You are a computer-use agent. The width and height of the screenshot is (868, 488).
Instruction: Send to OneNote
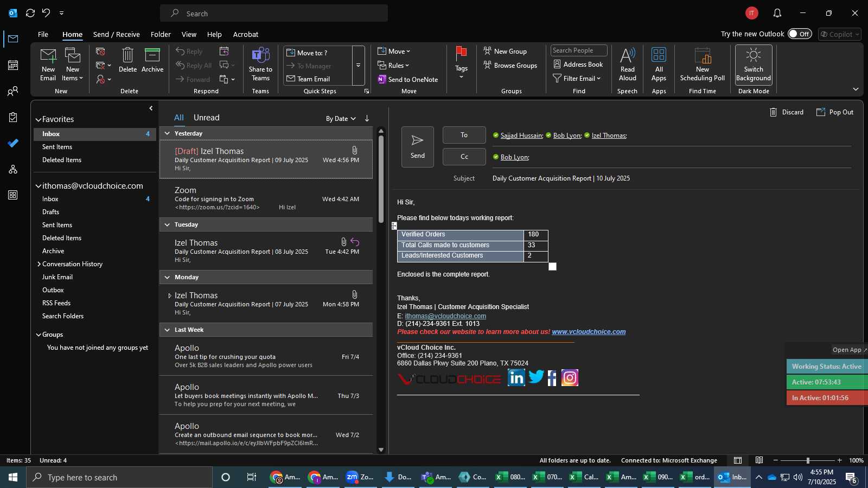[407, 80]
